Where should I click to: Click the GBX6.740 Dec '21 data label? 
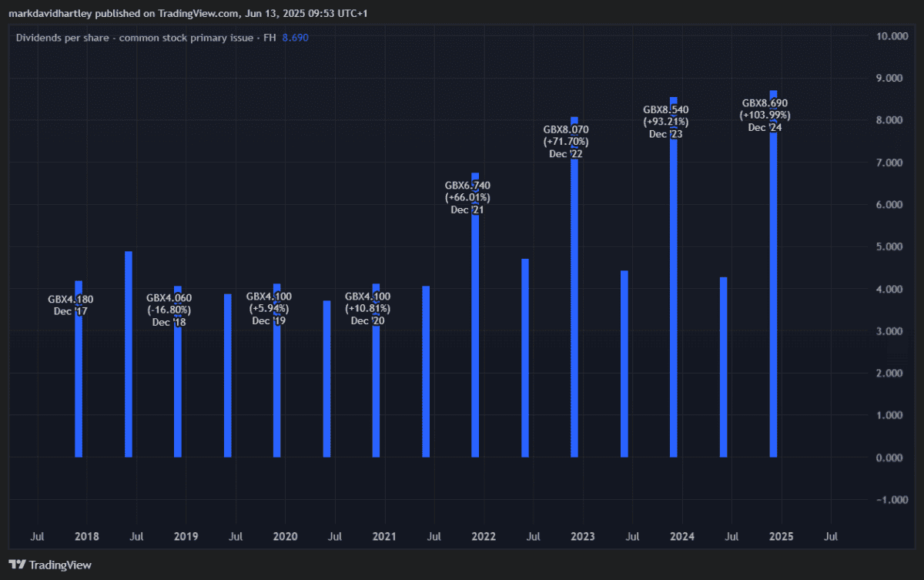pyautogui.click(x=467, y=197)
